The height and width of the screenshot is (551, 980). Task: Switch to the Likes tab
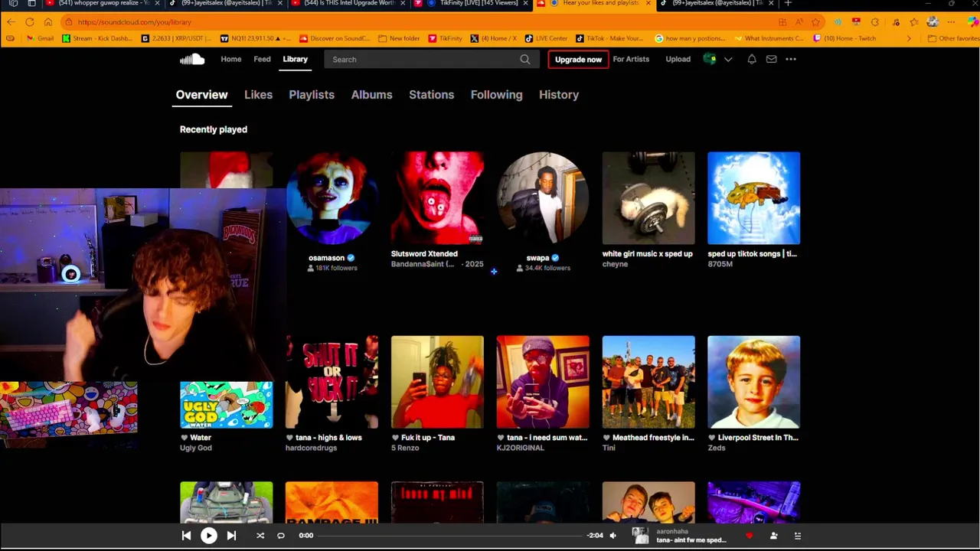(x=258, y=95)
